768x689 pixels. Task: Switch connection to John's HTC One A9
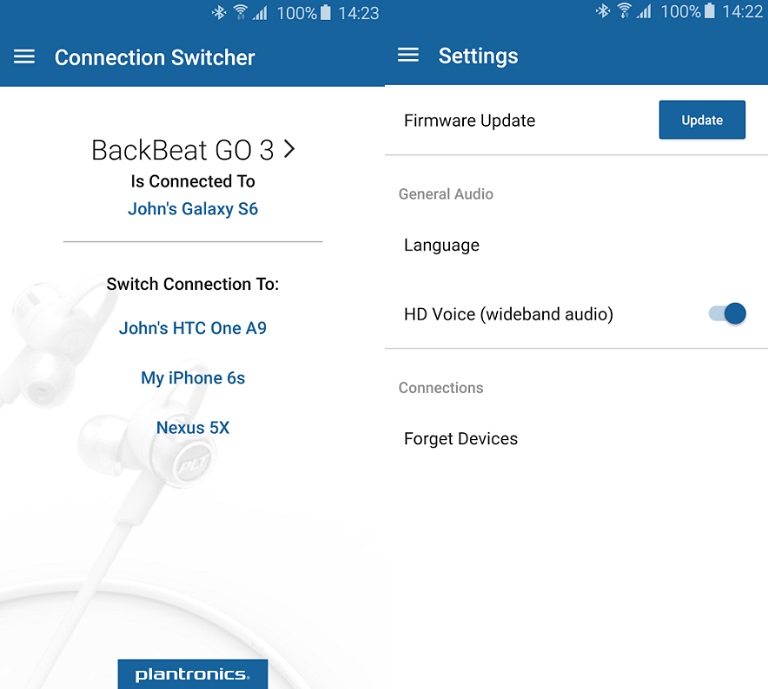(193, 328)
